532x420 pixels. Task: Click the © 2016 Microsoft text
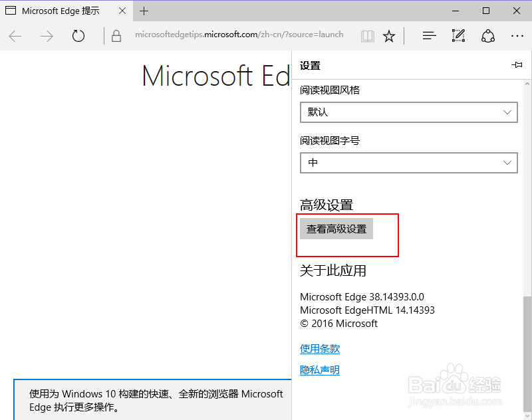point(338,324)
